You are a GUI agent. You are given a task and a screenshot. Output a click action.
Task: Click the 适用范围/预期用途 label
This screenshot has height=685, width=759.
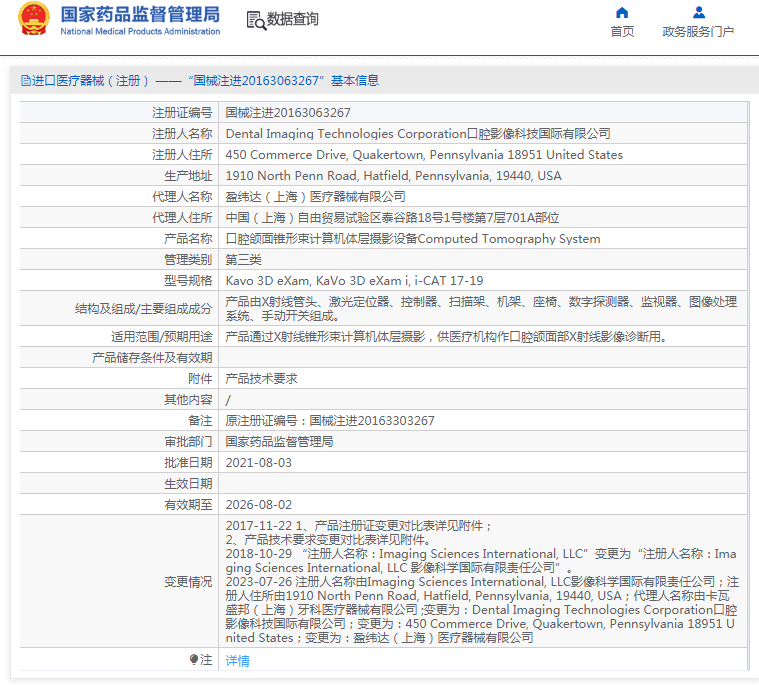click(162, 336)
